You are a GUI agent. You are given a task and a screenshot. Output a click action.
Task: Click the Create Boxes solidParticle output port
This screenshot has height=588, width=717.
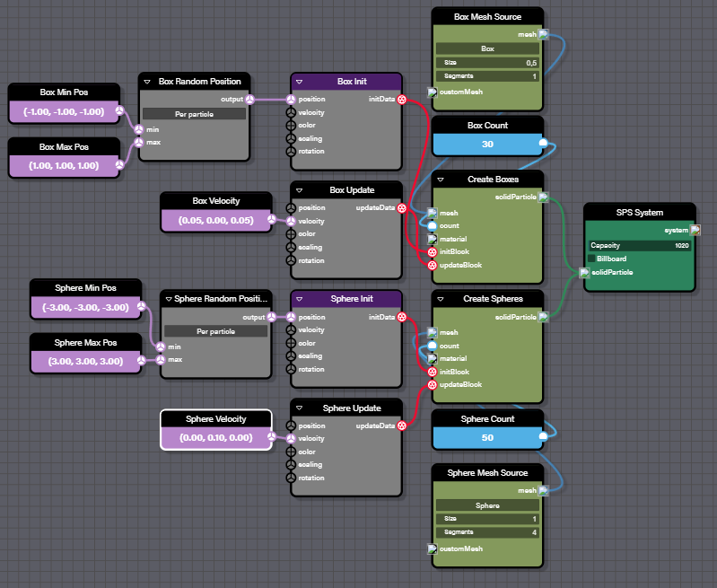click(x=543, y=197)
